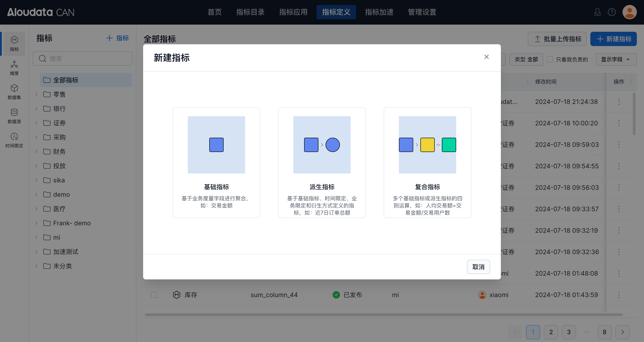Image resolution: width=644 pixels, height=342 pixels.
Task: Open the user avatar menu
Action: (x=629, y=12)
